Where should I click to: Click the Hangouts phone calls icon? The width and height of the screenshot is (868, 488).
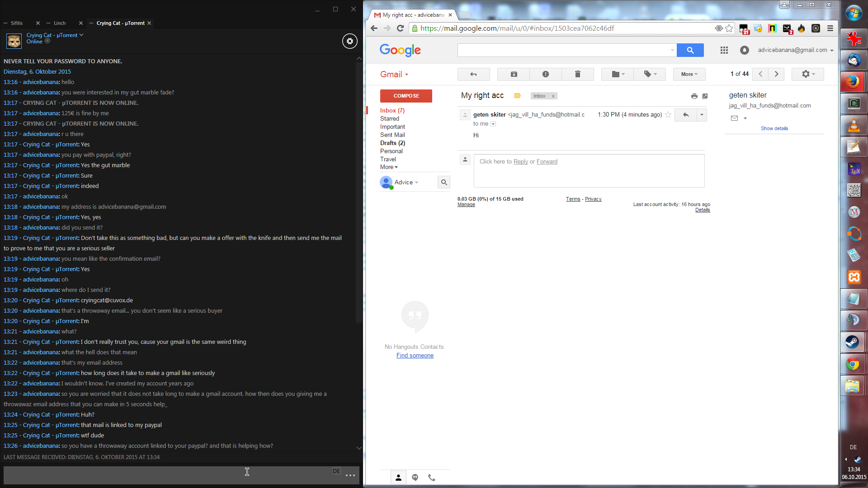click(x=431, y=478)
